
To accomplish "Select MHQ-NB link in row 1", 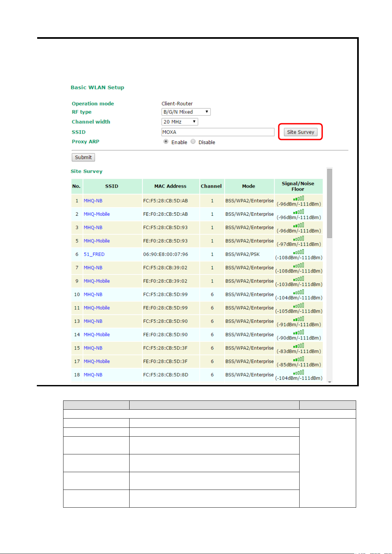I will tap(93, 201).
